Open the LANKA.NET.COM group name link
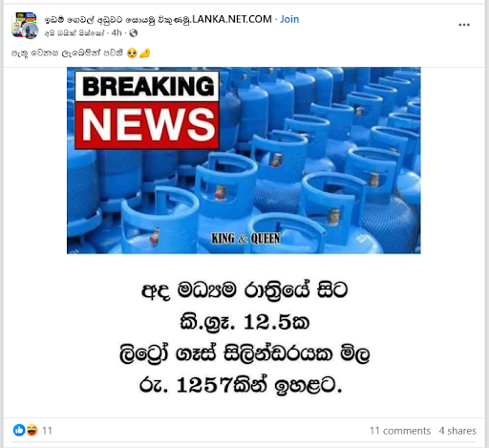 tap(158, 19)
